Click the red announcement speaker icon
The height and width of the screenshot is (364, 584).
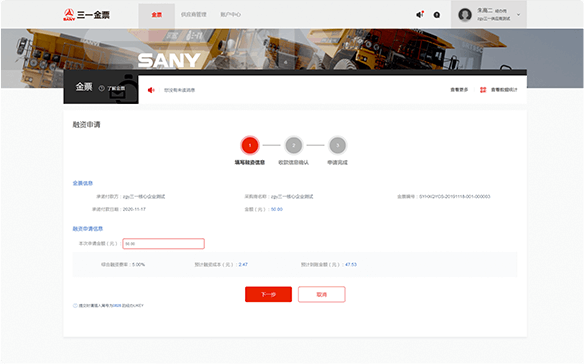[x=151, y=90]
